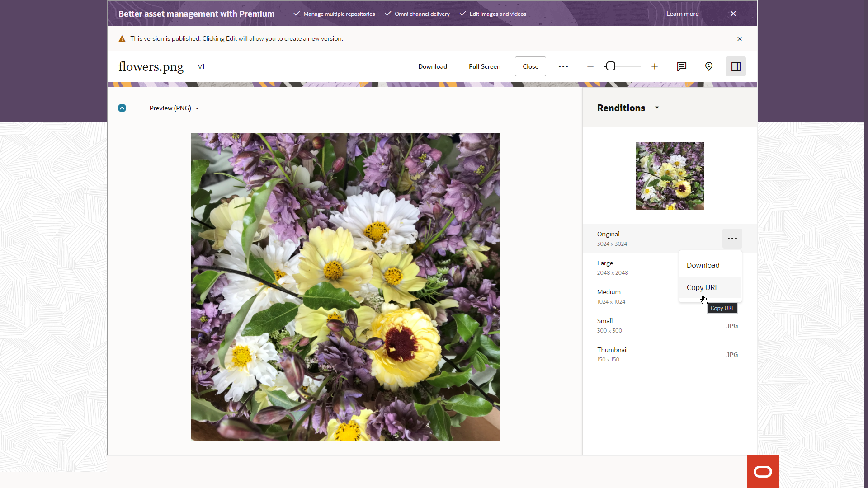Open the toolbar three-dots more menu
The width and height of the screenshot is (868, 488).
[563, 66]
